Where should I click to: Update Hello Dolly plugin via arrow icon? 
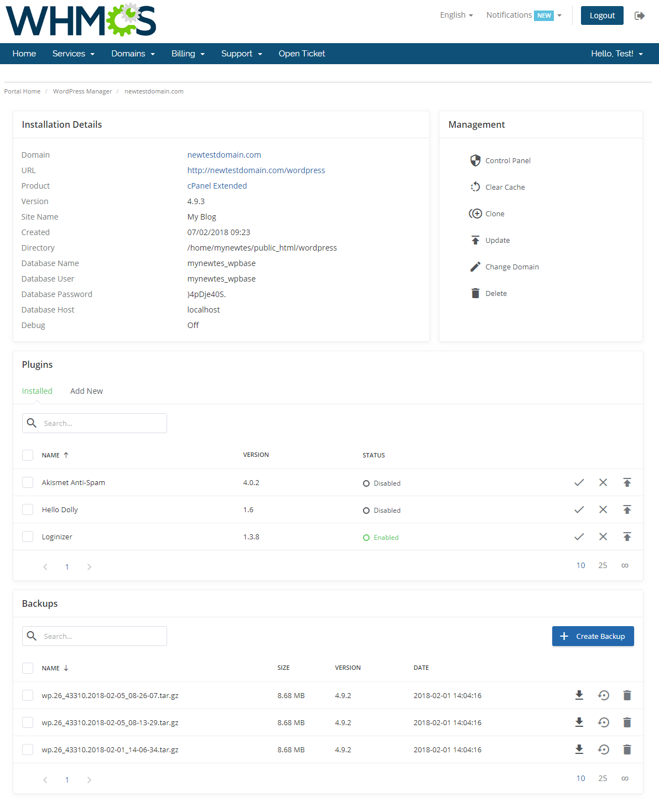click(627, 509)
